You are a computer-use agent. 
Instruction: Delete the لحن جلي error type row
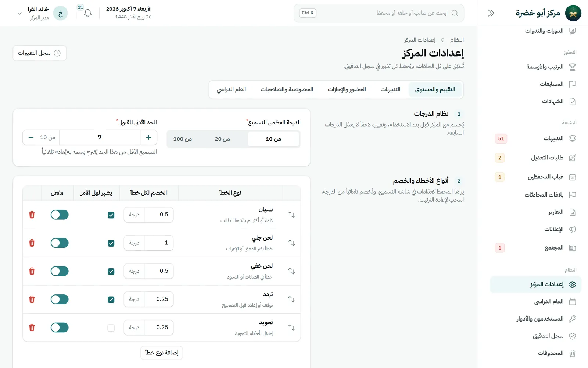[x=32, y=243]
